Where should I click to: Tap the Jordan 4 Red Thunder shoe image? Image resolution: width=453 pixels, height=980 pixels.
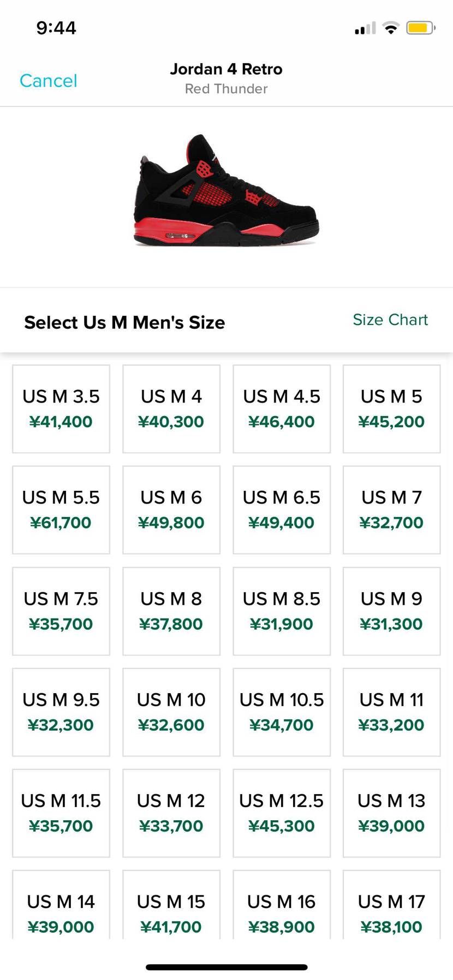click(226, 191)
